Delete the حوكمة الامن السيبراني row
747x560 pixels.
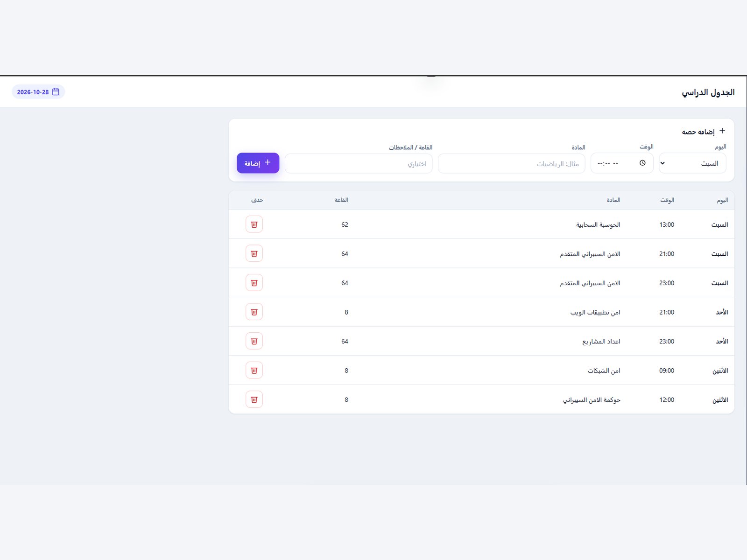tap(254, 399)
